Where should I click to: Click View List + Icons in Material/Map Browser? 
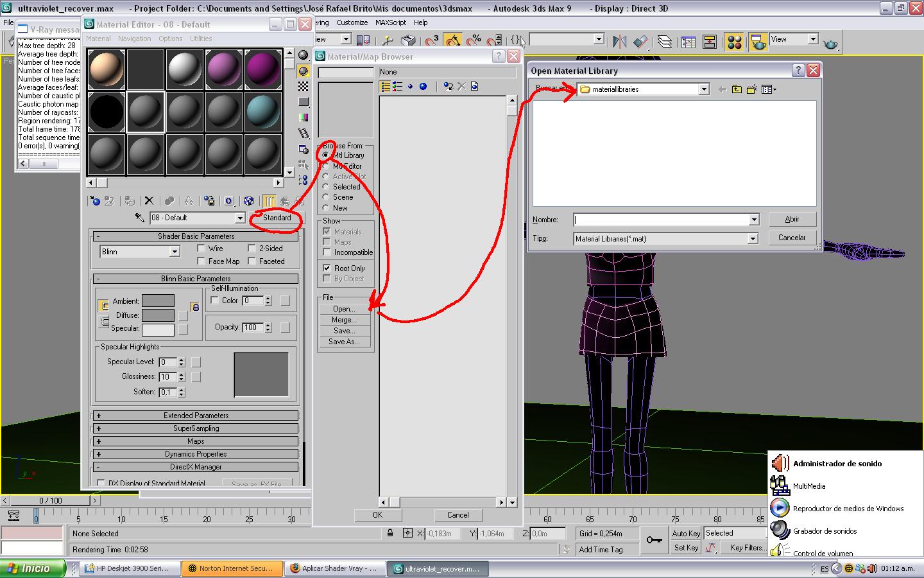(x=398, y=87)
